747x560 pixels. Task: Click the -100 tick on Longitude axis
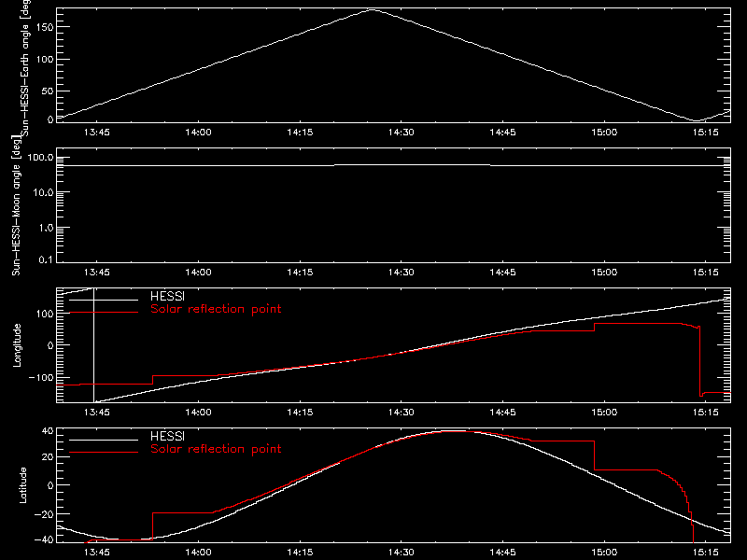tap(41, 377)
